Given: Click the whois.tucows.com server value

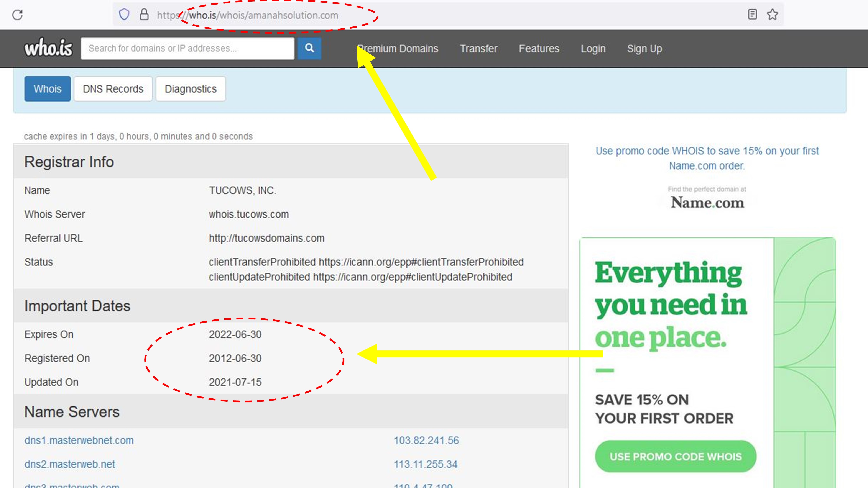Looking at the screenshot, I should [249, 214].
